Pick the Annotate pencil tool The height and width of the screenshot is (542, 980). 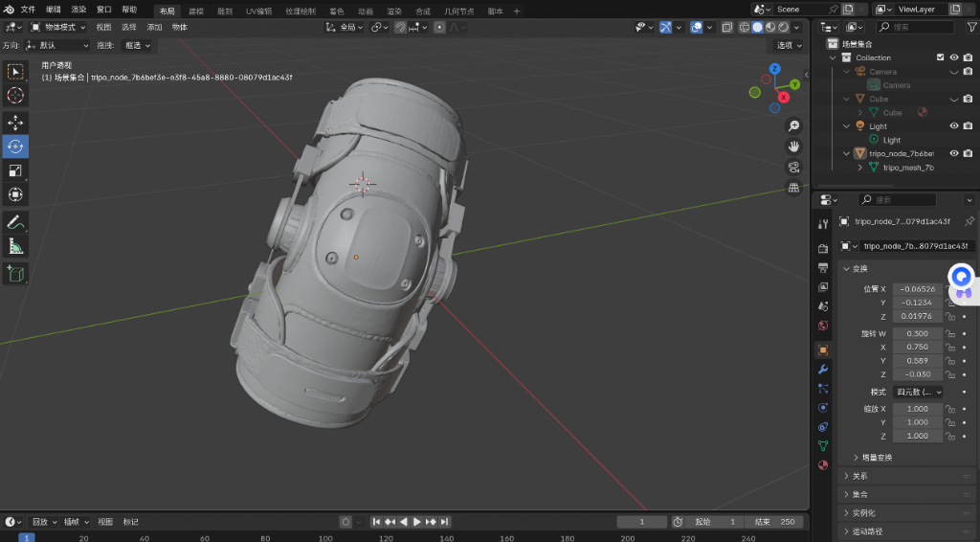point(15,222)
